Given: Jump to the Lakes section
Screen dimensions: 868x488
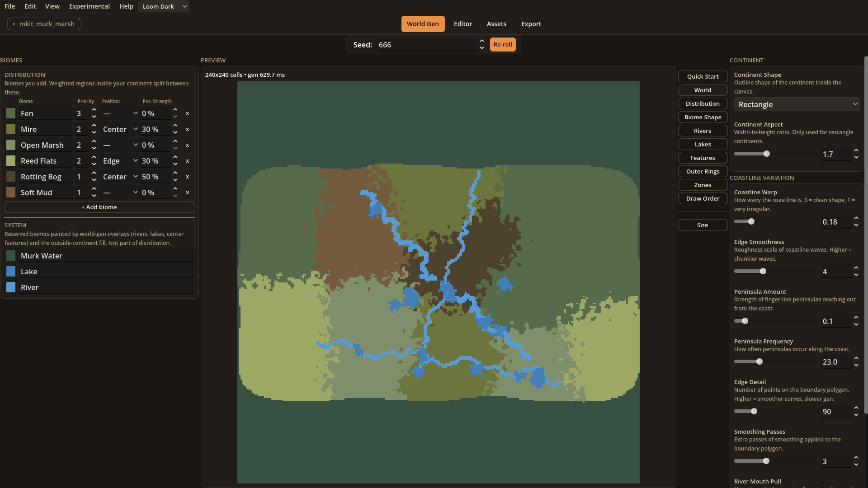Looking at the screenshot, I should [x=703, y=144].
